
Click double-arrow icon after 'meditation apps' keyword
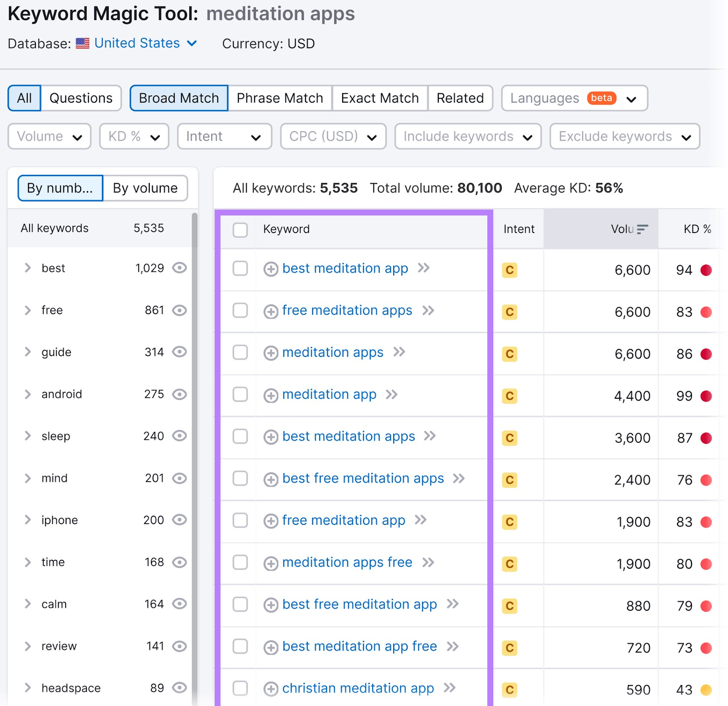coord(399,352)
